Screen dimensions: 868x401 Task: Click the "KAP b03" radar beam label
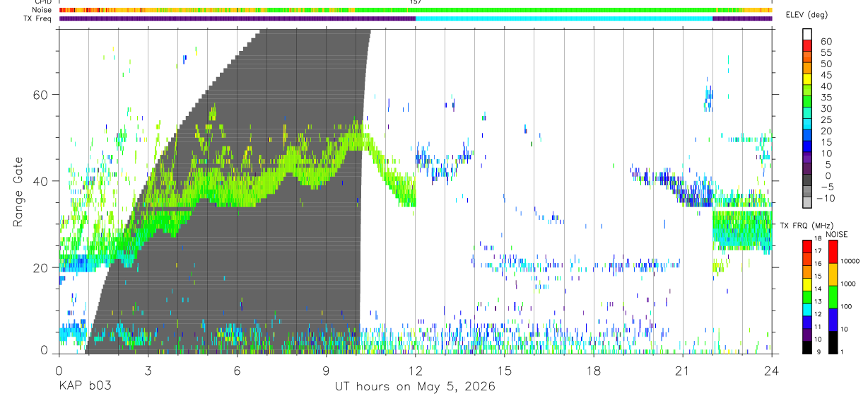84,387
